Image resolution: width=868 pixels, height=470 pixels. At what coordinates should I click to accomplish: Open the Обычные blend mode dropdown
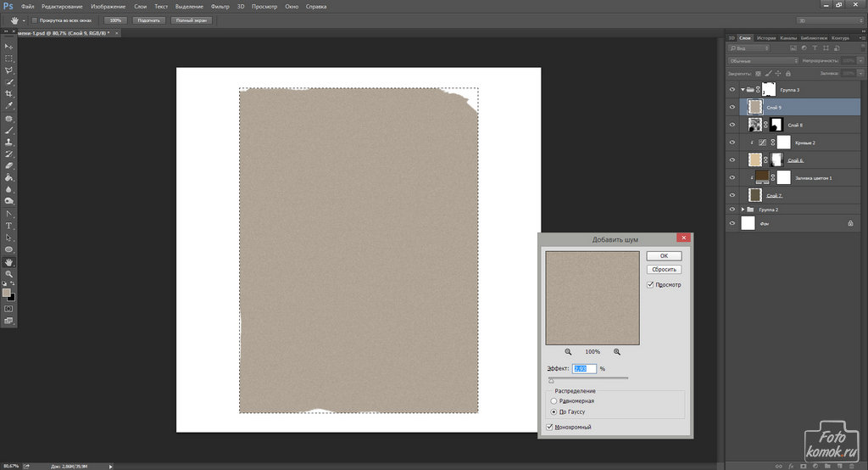click(x=764, y=61)
